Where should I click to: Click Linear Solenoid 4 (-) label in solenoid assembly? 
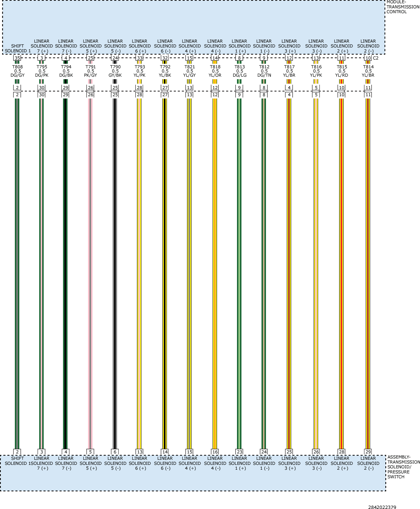(x=215, y=463)
